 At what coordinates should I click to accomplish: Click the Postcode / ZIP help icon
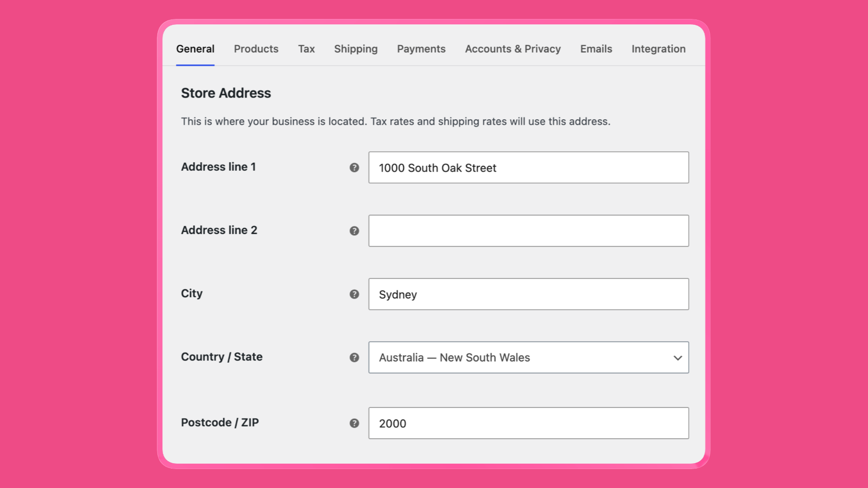click(354, 423)
